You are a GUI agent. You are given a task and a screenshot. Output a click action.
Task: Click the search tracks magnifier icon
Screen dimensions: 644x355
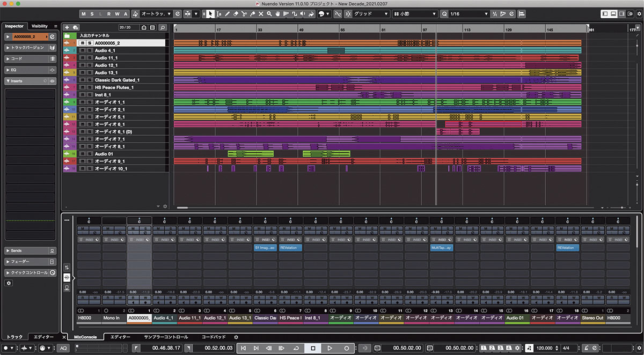click(162, 27)
